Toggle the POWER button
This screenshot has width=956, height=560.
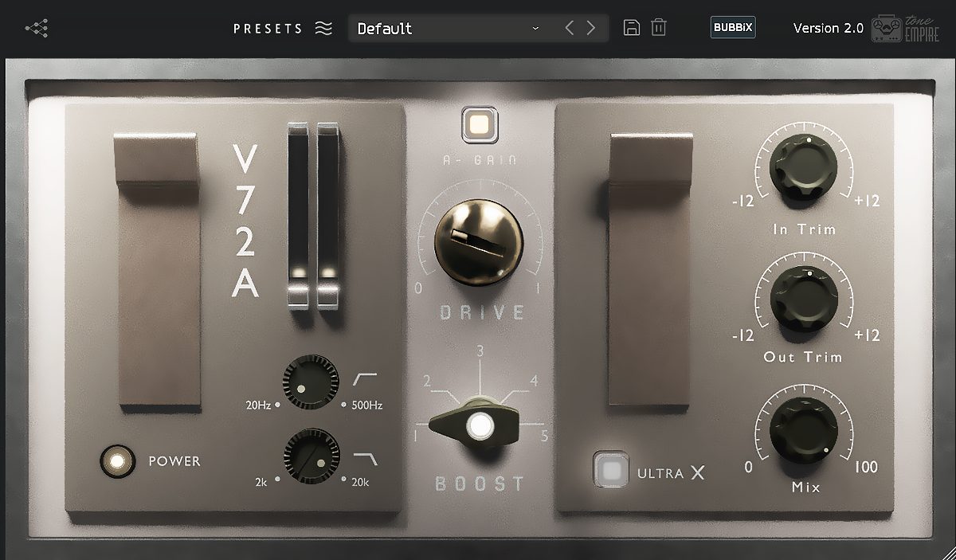(116, 460)
